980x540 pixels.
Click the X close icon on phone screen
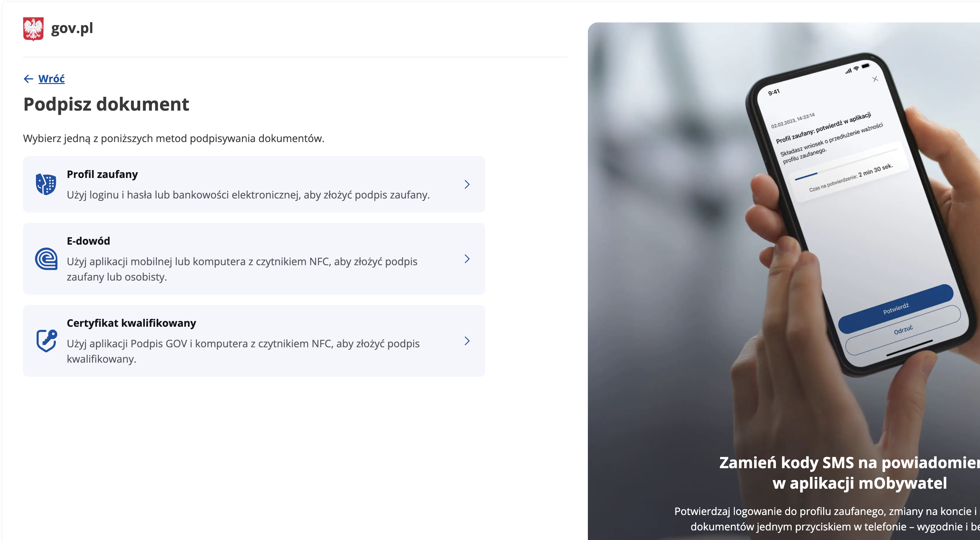point(875,79)
